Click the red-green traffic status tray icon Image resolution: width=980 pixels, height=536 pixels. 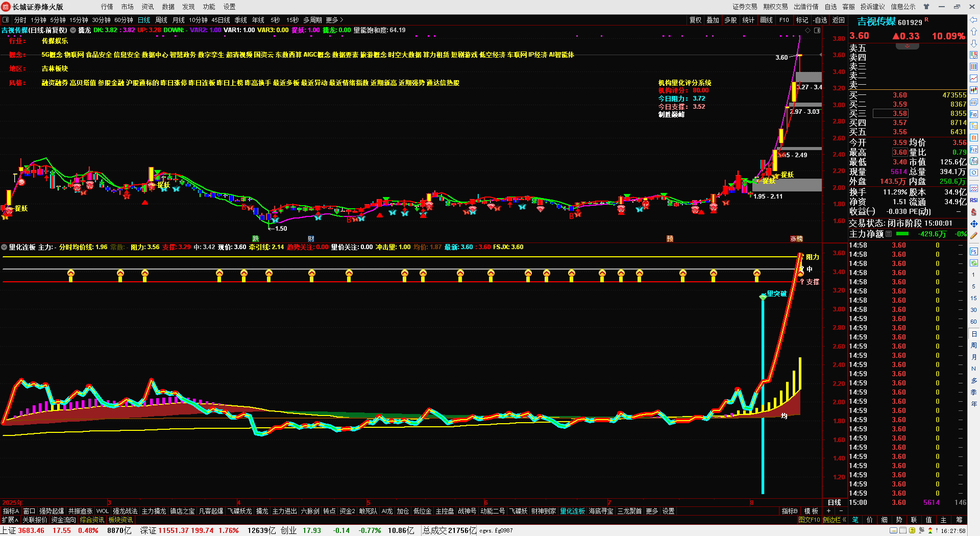(930, 530)
